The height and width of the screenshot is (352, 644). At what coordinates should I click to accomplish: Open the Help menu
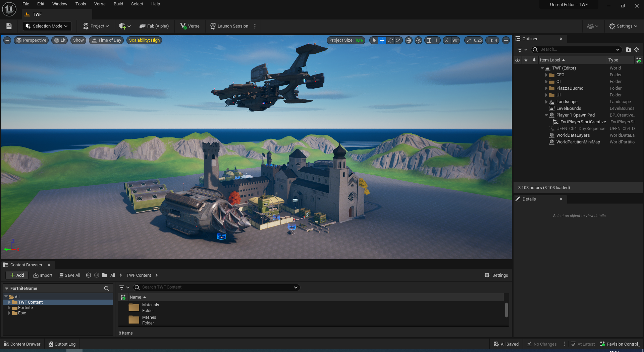pos(156,4)
